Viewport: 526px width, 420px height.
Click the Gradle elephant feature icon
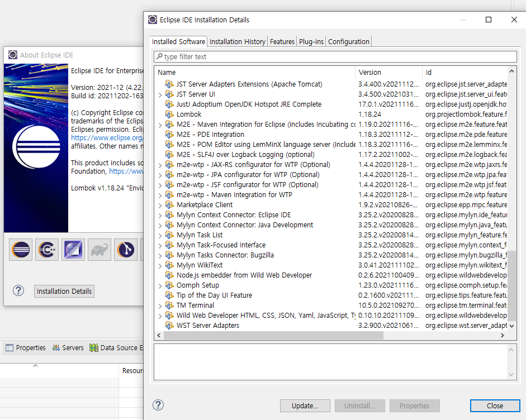point(99,250)
